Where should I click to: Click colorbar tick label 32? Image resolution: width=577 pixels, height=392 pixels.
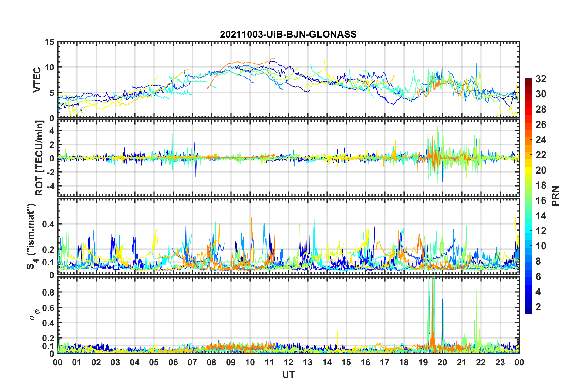(541, 79)
